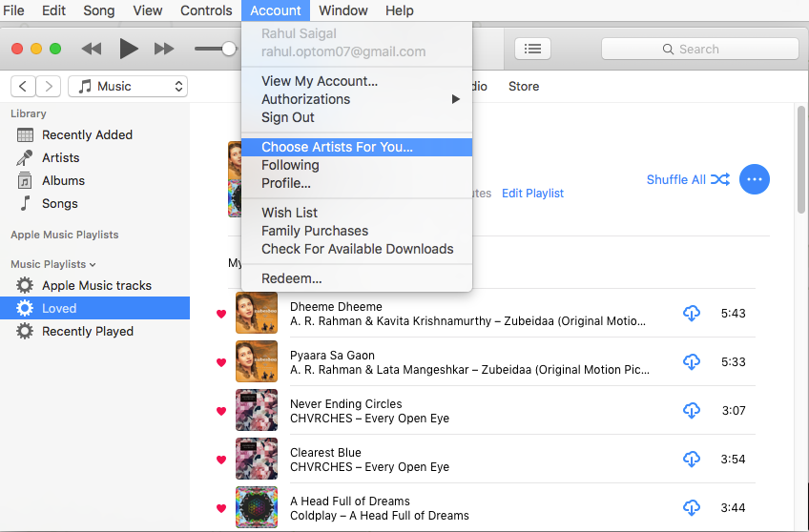Click Never Ending Circles album artwork

(257, 410)
